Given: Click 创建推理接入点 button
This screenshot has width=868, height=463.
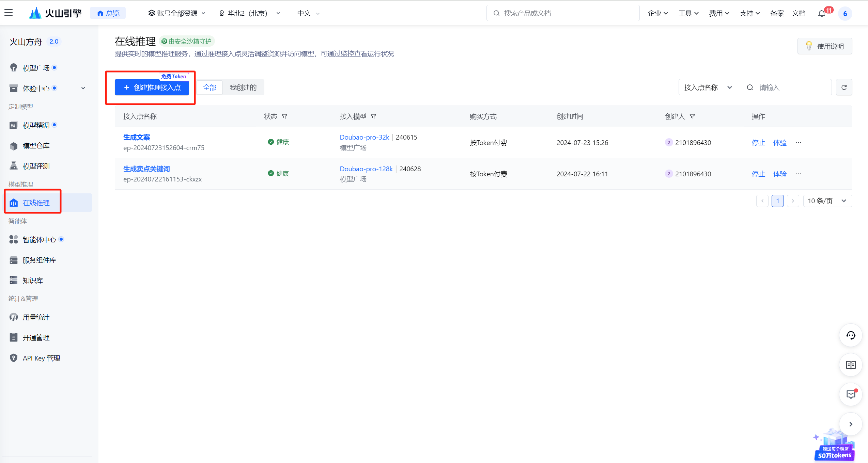Looking at the screenshot, I should (152, 87).
